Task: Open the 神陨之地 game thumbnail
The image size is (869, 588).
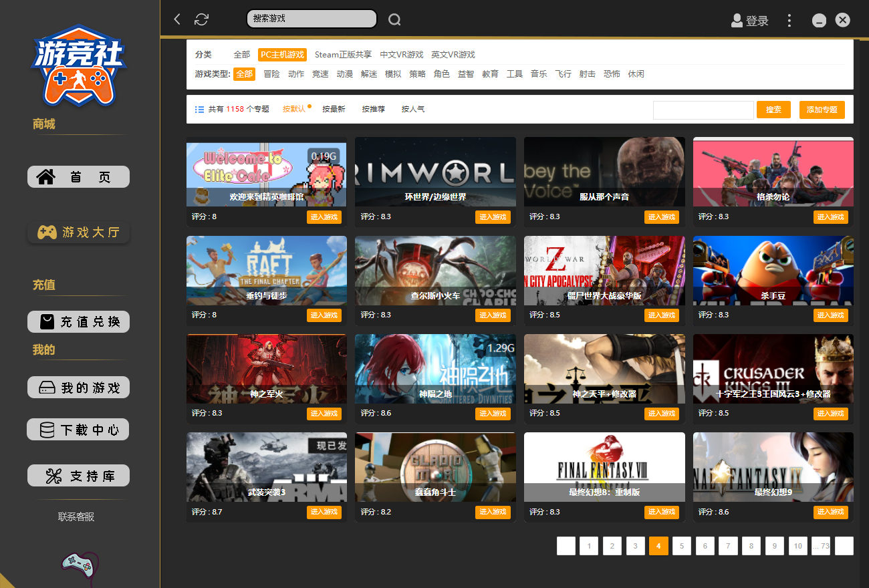Action: click(x=435, y=369)
